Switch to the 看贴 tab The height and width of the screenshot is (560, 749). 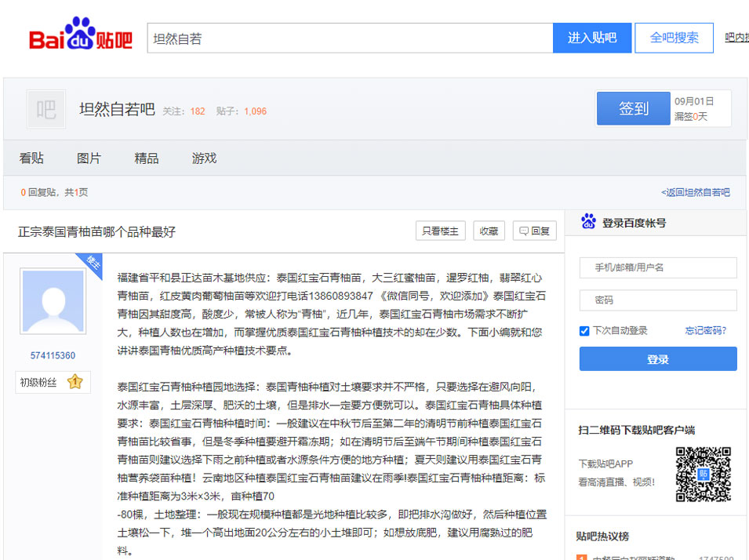31,158
